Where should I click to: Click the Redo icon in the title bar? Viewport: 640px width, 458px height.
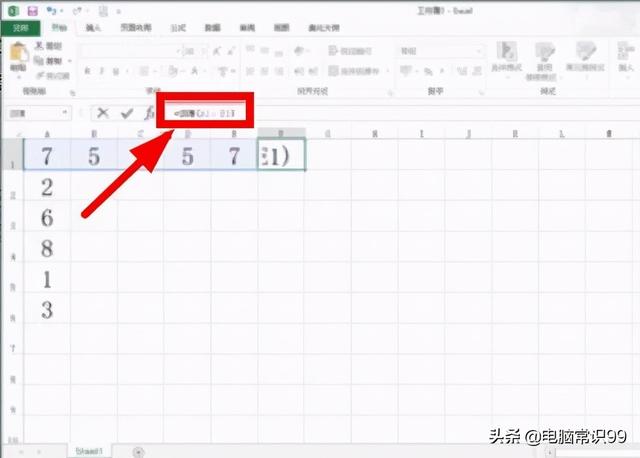[x=77, y=11]
